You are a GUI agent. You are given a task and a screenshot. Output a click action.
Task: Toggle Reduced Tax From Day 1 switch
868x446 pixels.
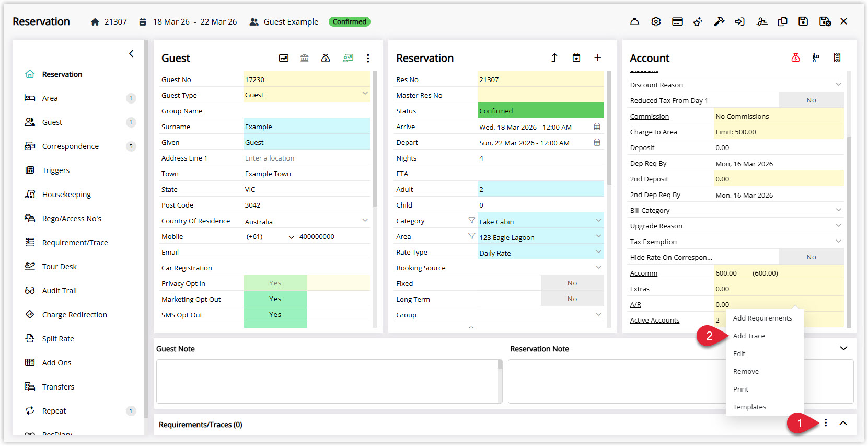(811, 100)
